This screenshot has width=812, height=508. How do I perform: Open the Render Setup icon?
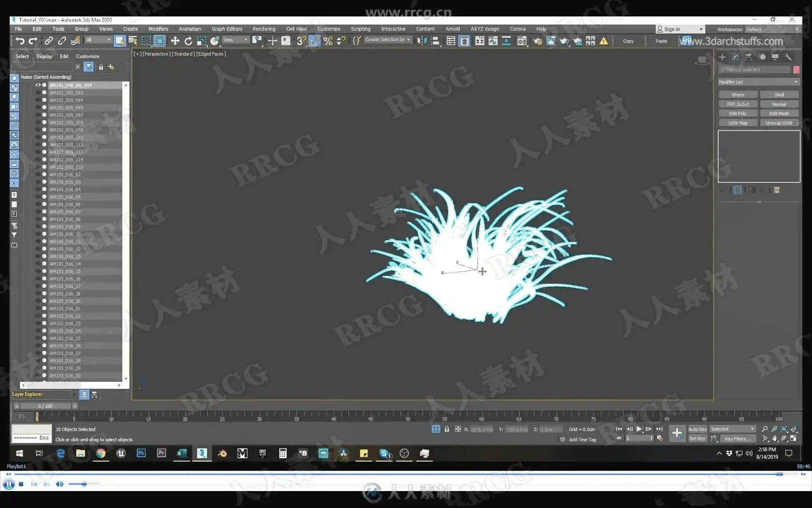click(537, 41)
